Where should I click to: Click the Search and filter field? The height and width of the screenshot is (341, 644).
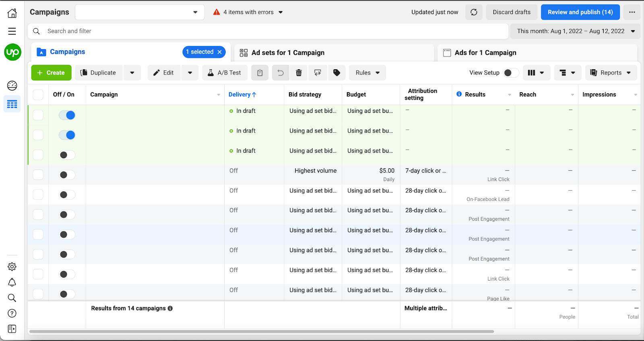coord(266,31)
